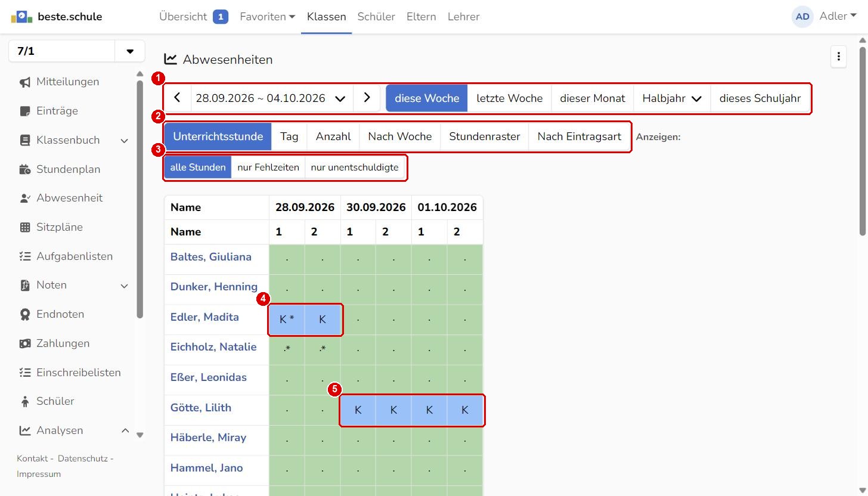Select the 'nur unentschuldigte' filter
This screenshot has height=496, width=868.
[x=355, y=168]
